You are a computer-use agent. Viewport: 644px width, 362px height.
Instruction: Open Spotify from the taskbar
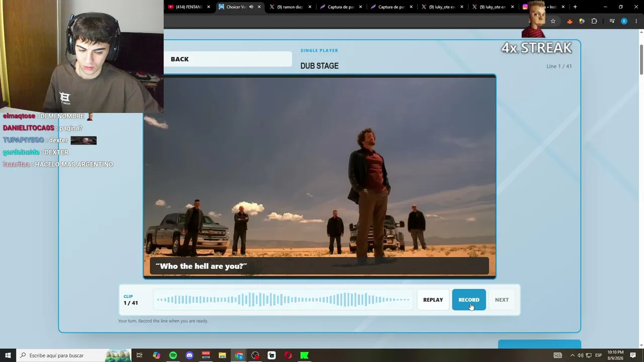(173, 355)
